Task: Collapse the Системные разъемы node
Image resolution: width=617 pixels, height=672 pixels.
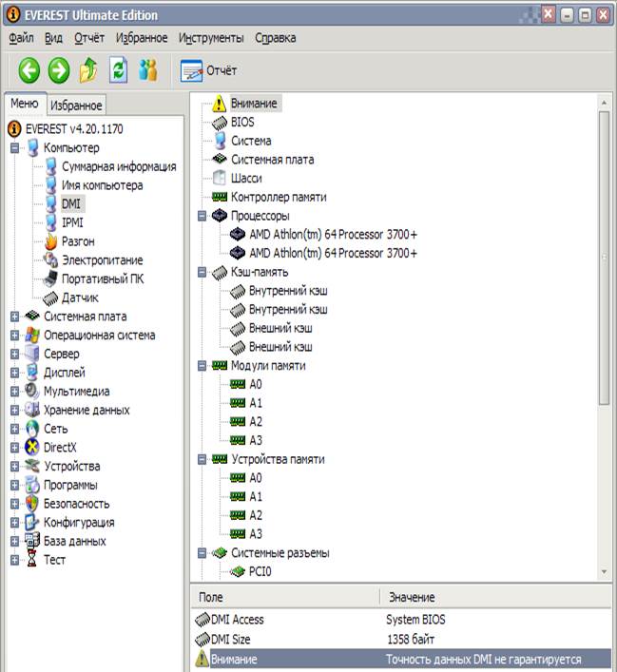Action: pyautogui.click(x=202, y=553)
